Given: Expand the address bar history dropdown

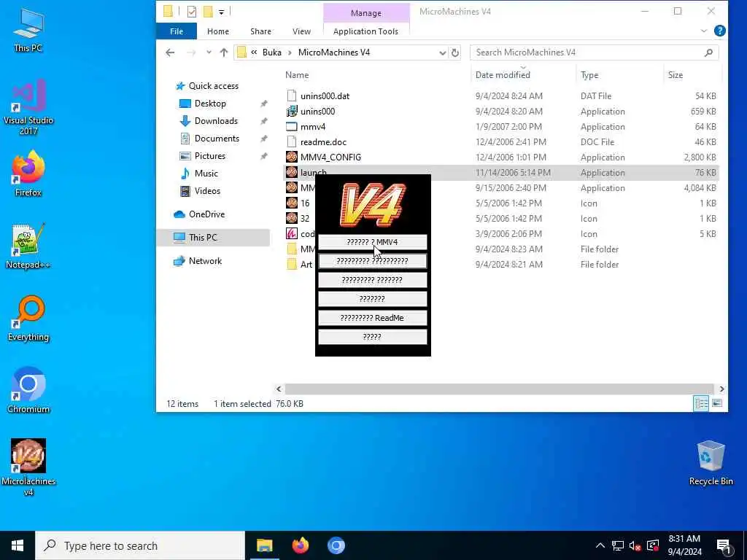Looking at the screenshot, I should coord(443,52).
